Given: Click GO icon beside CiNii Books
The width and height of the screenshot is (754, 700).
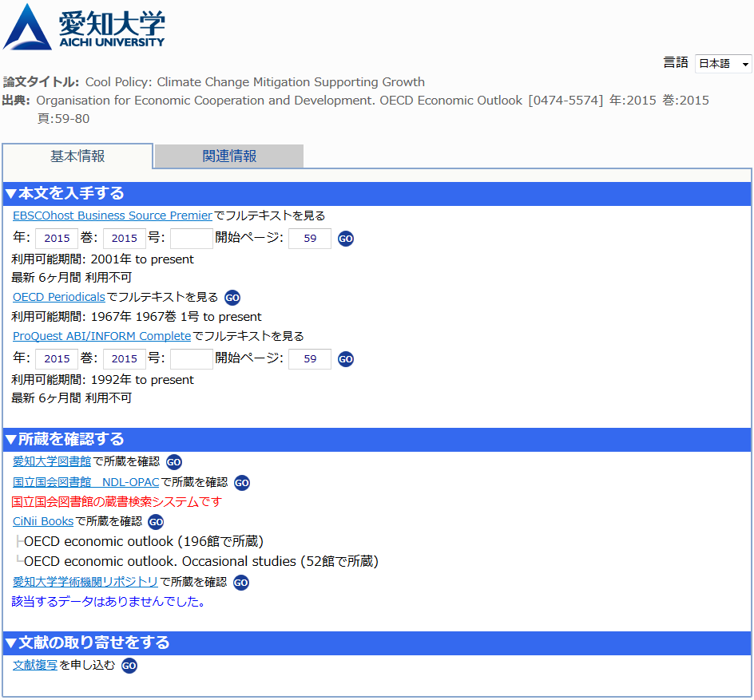Looking at the screenshot, I should click(x=156, y=522).
